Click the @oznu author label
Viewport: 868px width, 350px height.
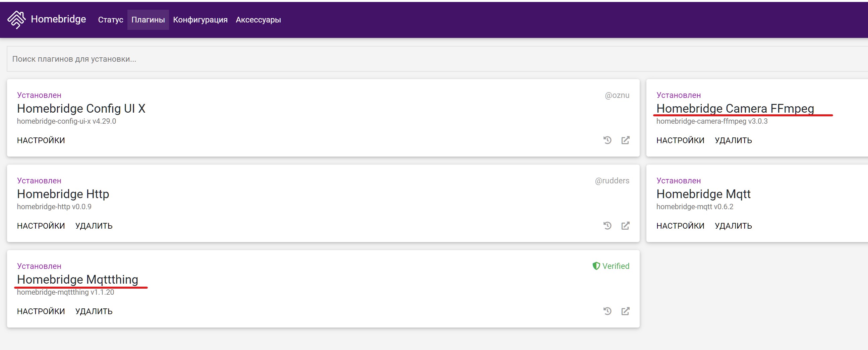617,95
